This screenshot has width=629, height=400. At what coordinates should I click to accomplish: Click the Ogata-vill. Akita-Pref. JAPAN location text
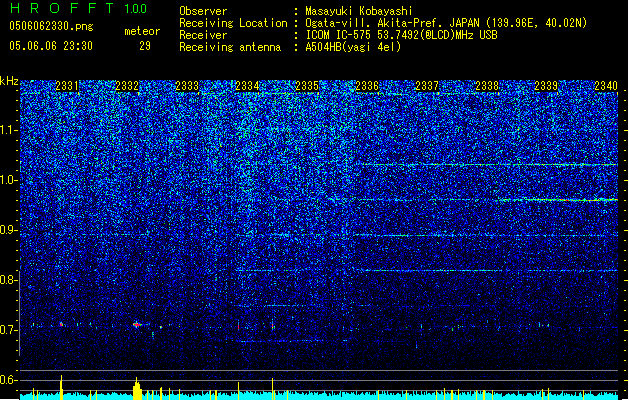[x=446, y=23]
